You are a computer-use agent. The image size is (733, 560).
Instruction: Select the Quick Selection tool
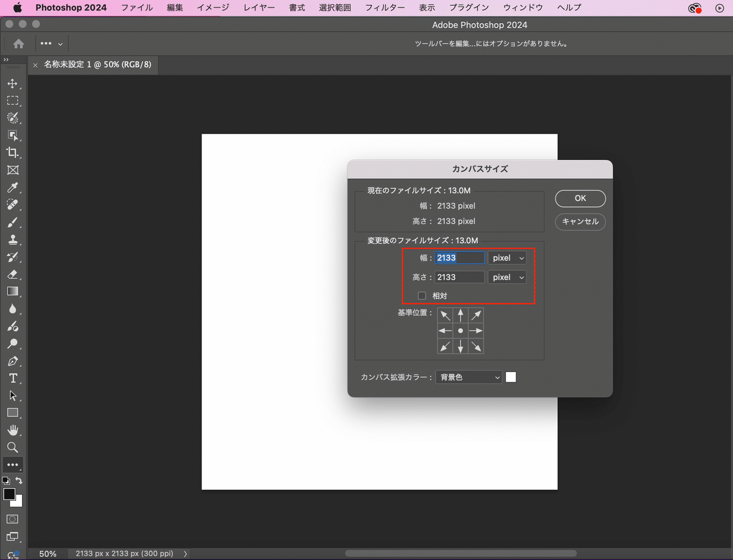13,118
